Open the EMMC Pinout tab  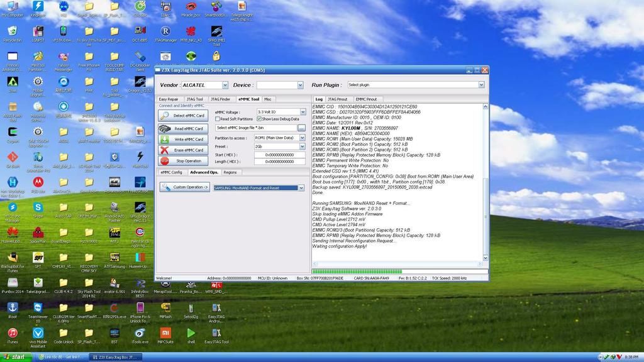367,99
